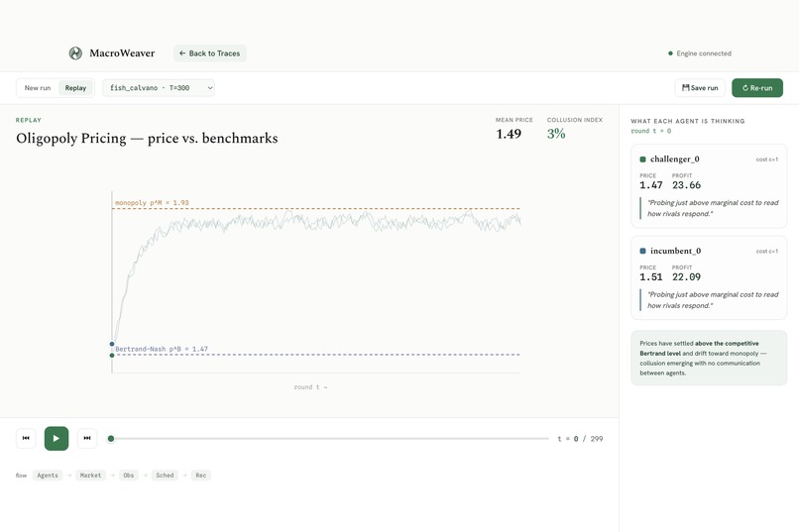
Task: Click the WHAT EACH AGENT IS THINKING heading
Action: [x=688, y=121]
